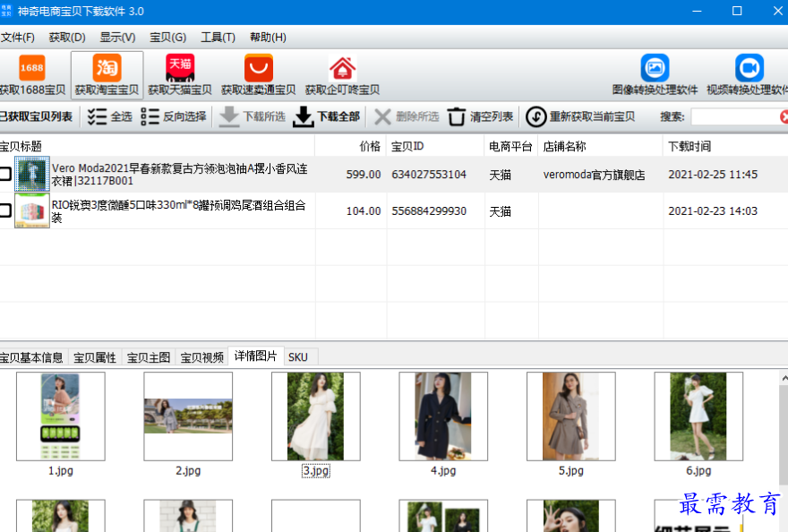Click 已获取宝贝列表 label
Viewport: 788px width, 532px height.
(36, 116)
